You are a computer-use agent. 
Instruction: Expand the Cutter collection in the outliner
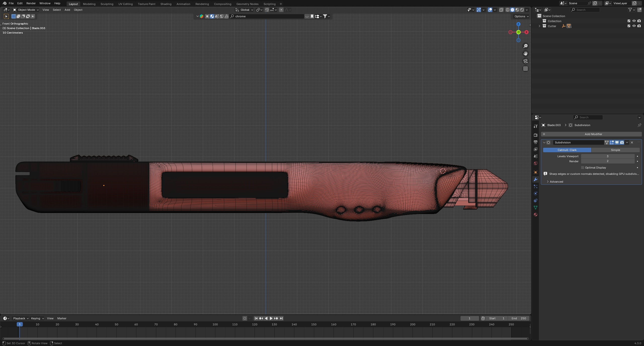point(539,26)
